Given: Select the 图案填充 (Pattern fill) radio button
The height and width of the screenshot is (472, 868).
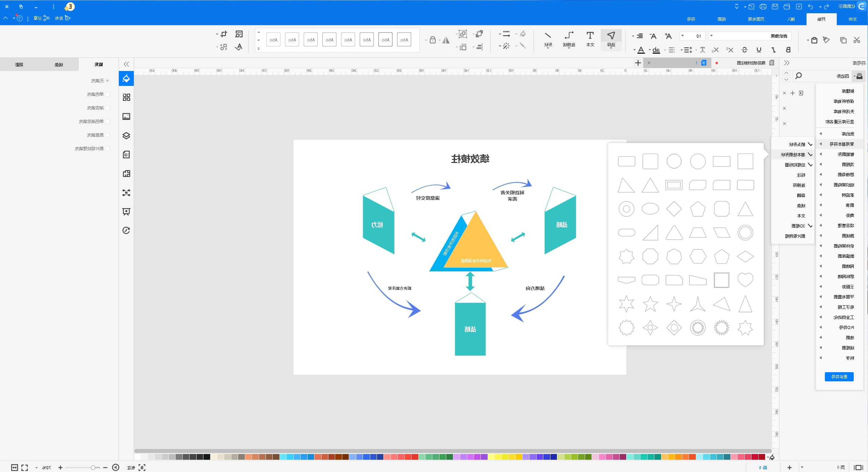Looking at the screenshot, I should [x=108, y=135].
